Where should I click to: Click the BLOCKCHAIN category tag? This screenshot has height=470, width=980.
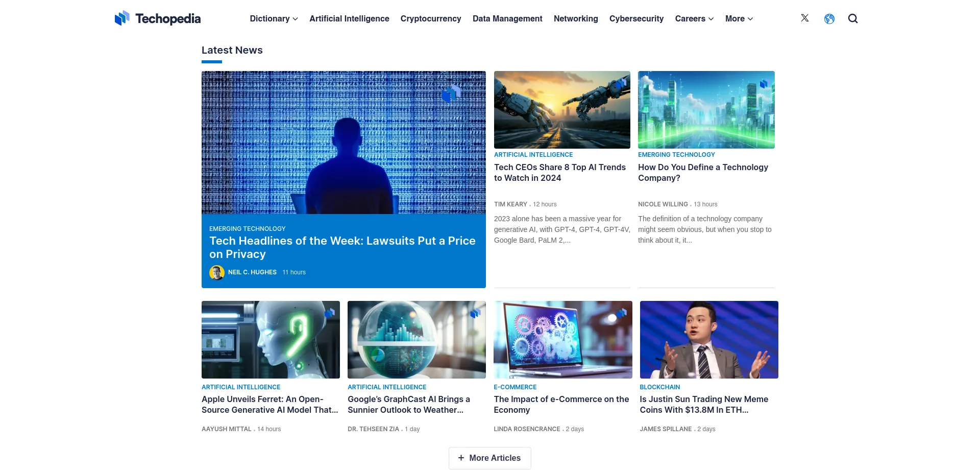point(659,387)
